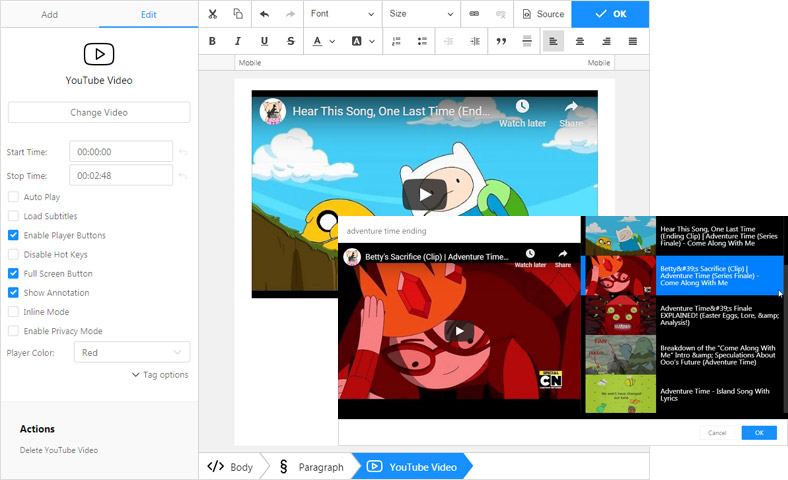Insert a numbered list
Screen dimensions: 788x480
click(396, 41)
